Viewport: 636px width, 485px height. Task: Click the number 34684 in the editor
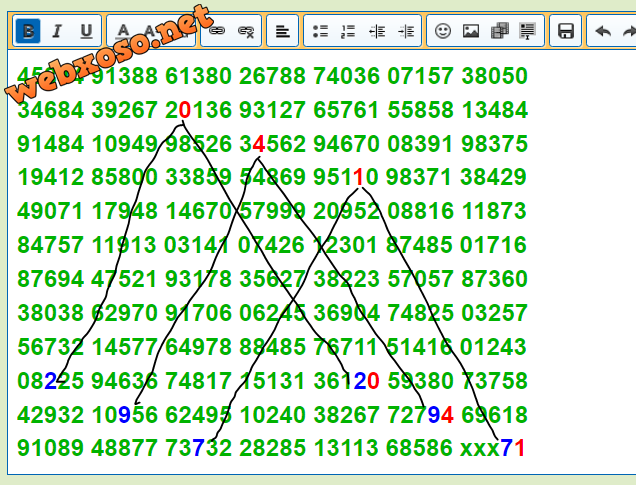tap(50, 110)
